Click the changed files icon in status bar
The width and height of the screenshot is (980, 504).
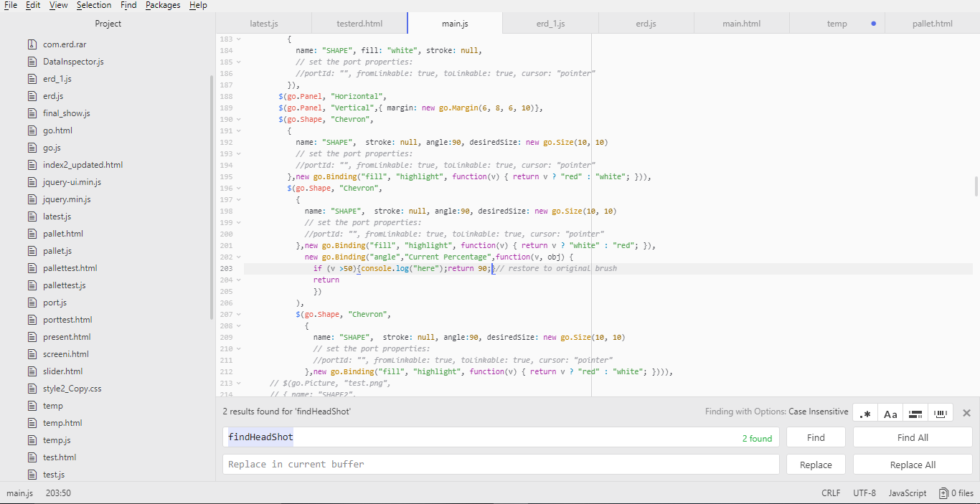tap(943, 493)
